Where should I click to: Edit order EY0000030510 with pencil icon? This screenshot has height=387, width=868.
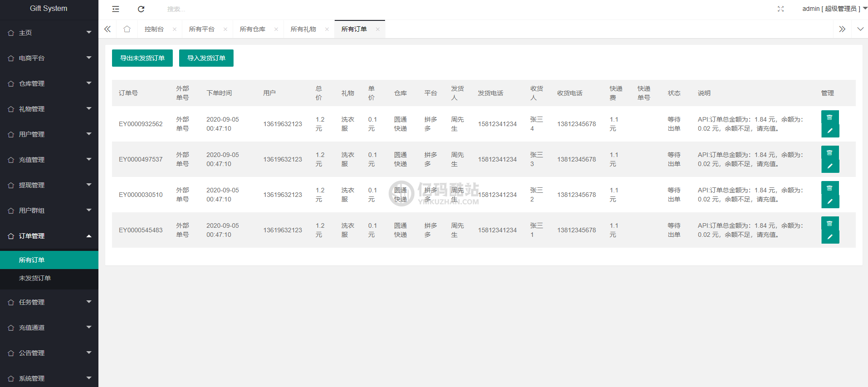(x=830, y=201)
